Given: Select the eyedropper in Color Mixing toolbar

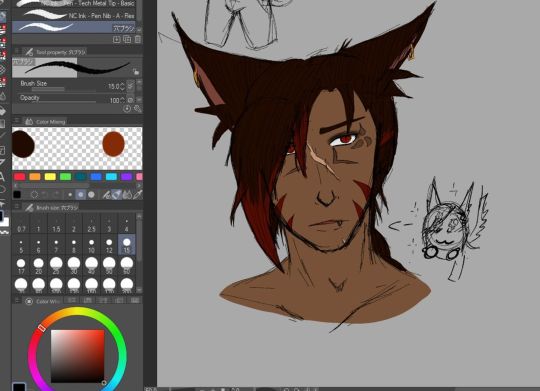Looking at the screenshot, I should coord(137,195).
